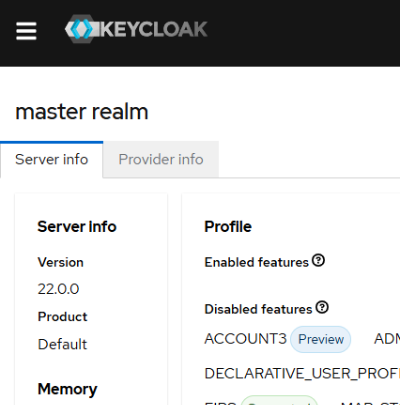Show help for Enabled features
Viewport: 400px width, 405px height.
coord(318,260)
